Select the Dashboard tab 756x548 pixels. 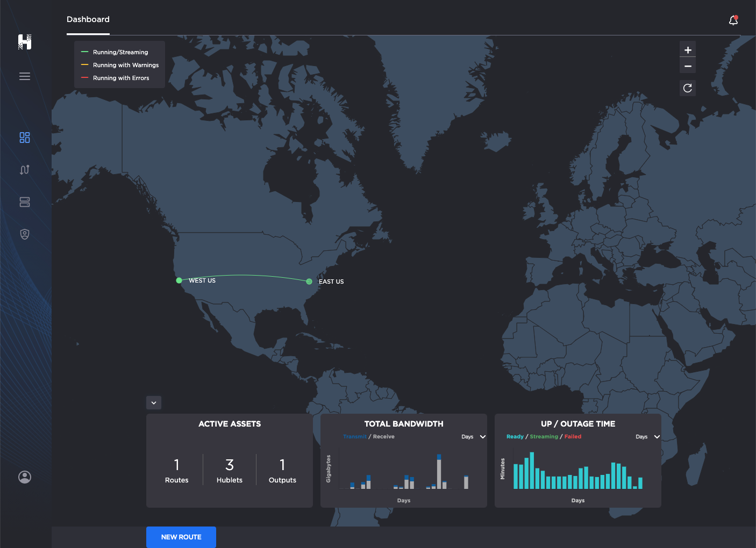pos(88,19)
